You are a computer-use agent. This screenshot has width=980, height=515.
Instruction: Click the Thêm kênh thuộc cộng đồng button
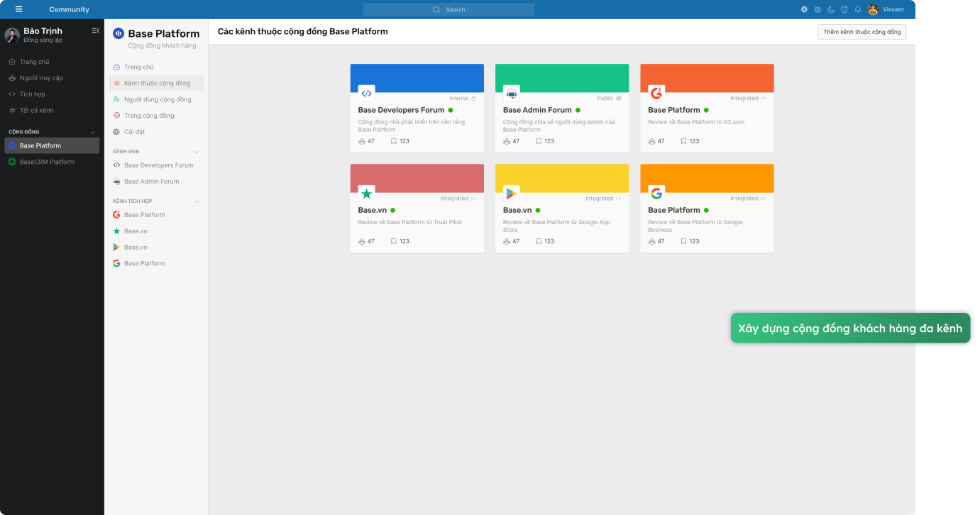click(862, 32)
